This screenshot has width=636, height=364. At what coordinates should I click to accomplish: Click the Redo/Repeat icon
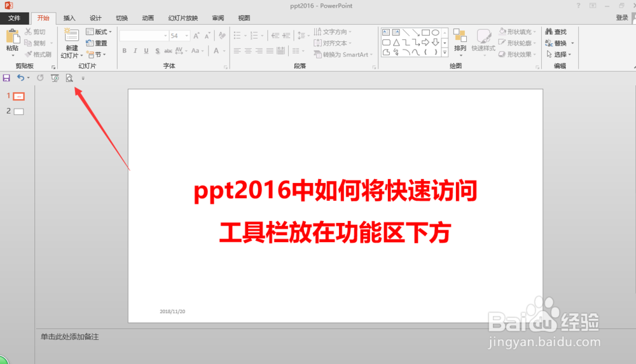(x=40, y=78)
